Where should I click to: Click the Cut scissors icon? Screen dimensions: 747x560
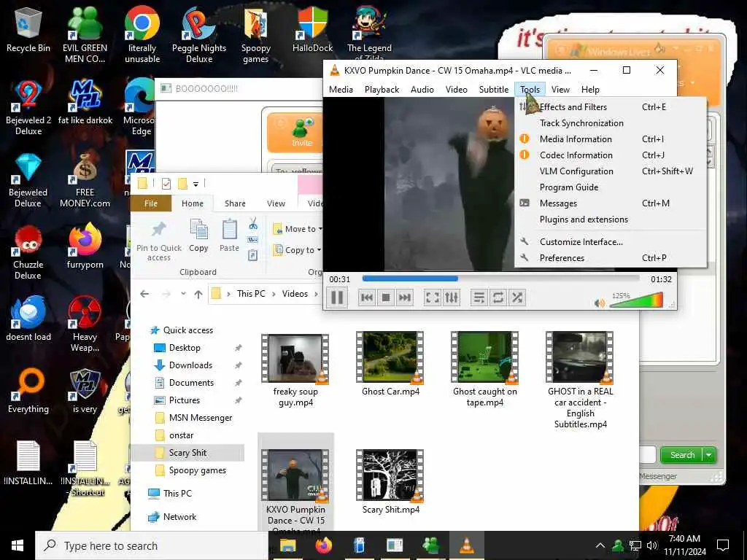point(253,223)
